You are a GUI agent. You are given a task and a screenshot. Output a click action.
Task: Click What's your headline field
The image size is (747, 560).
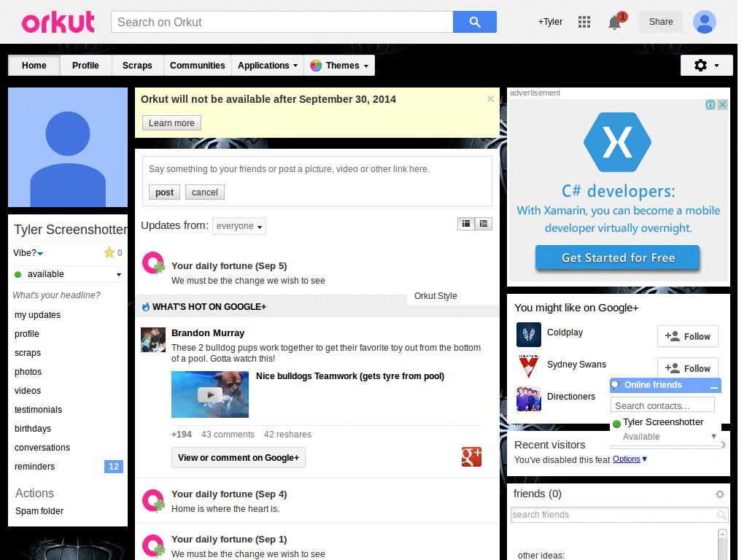57,295
